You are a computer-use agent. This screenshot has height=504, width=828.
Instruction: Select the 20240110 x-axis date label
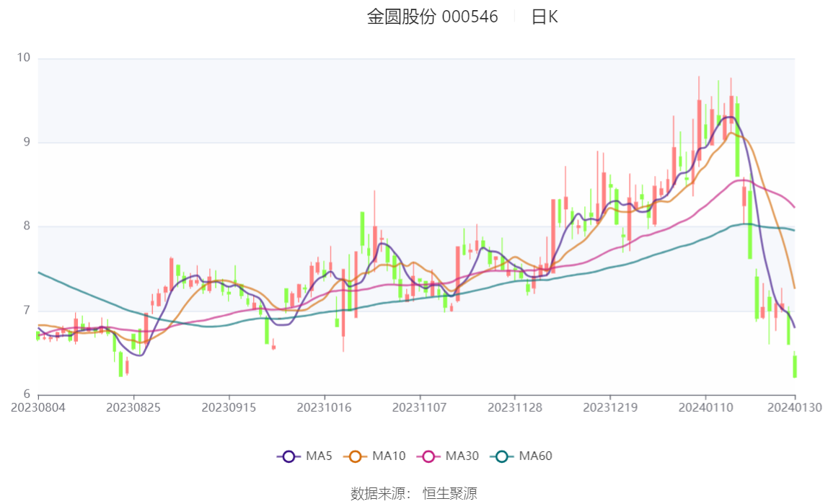[x=706, y=407]
